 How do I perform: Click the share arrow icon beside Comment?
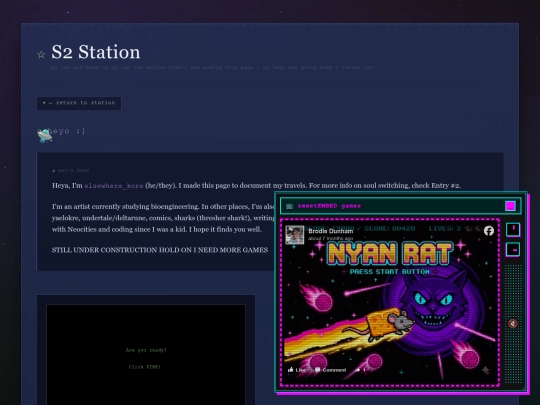click(358, 370)
